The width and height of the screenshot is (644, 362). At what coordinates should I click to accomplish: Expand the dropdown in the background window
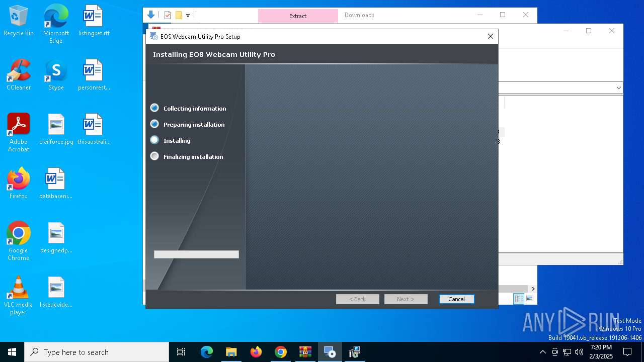point(618,87)
